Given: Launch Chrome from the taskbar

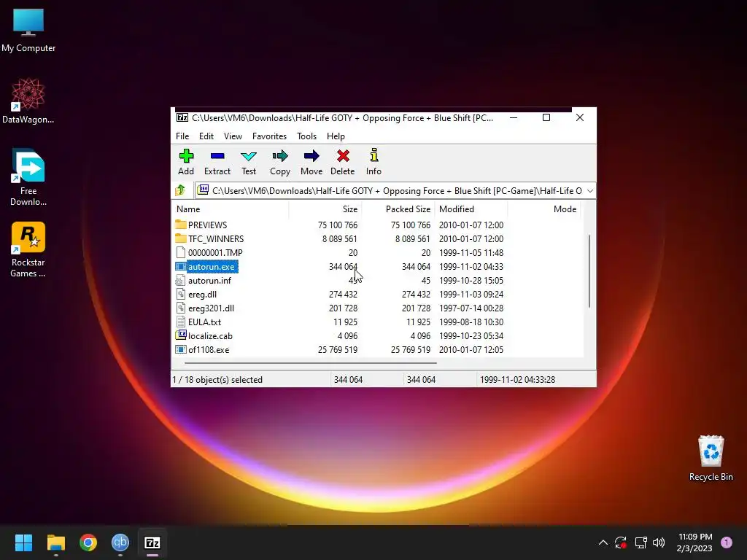Looking at the screenshot, I should pyautogui.click(x=88, y=542).
